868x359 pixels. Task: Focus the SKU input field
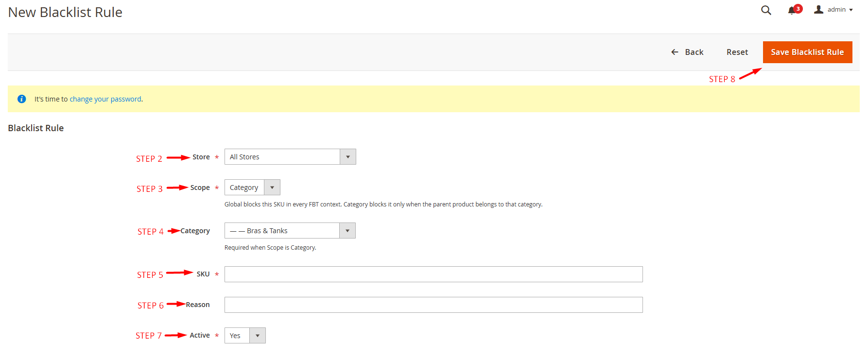434,274
